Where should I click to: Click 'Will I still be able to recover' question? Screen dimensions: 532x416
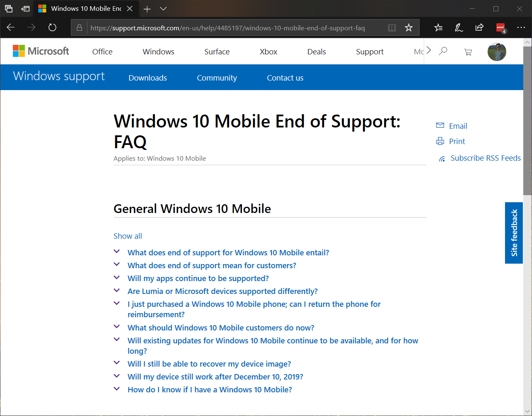click(209, 364)
